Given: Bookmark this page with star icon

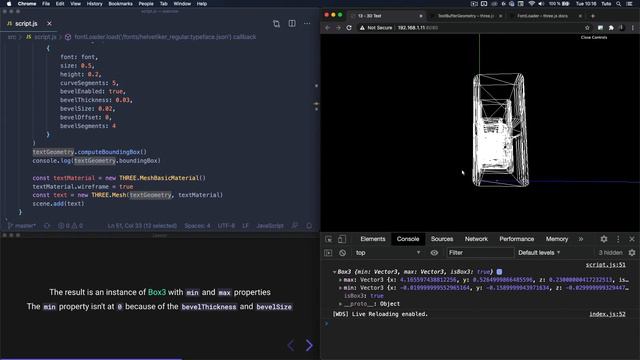Looking at the screenshot, I should point(587,28).
